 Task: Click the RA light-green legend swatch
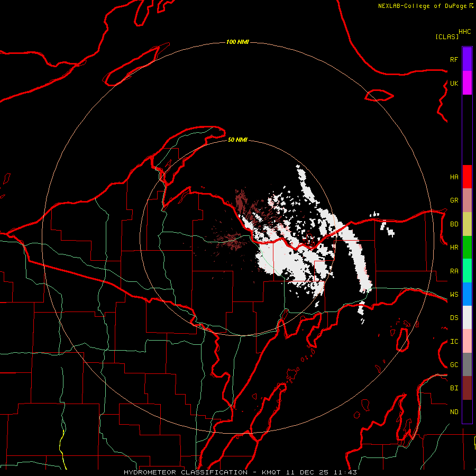coord(467,271)
